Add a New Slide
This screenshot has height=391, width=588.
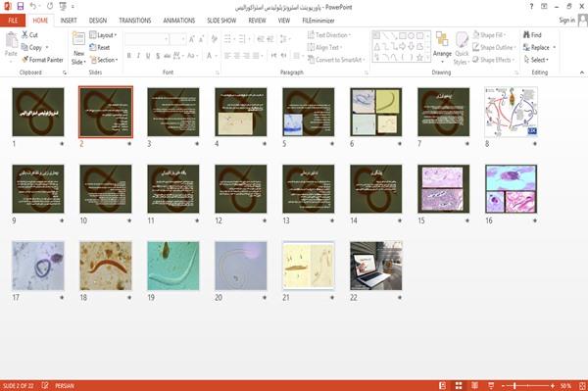78,48
